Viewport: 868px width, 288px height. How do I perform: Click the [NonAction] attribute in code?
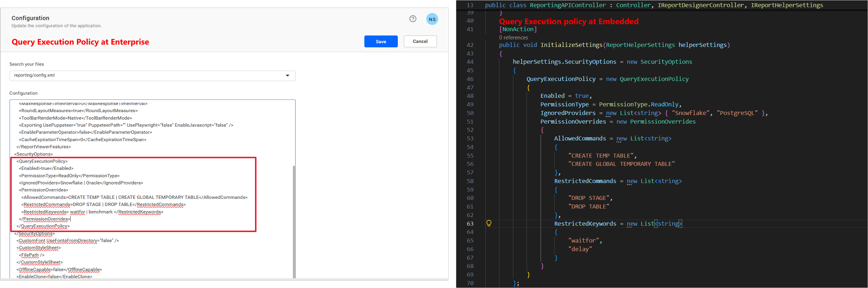[x=518, y=29]
